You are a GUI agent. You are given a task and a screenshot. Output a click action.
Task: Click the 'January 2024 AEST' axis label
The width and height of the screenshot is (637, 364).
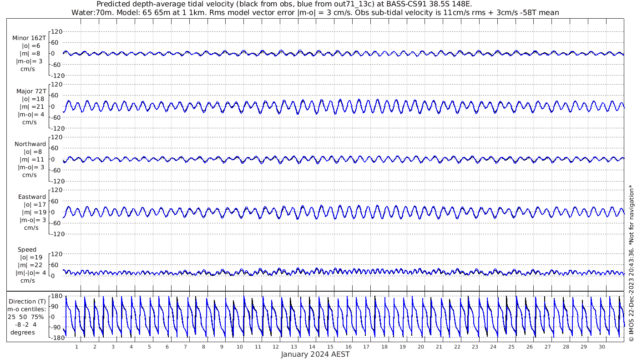(x=315, y=354)
